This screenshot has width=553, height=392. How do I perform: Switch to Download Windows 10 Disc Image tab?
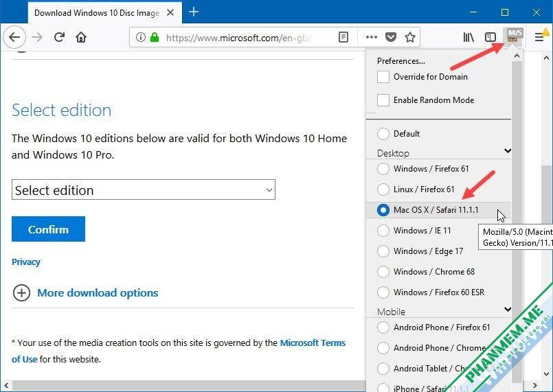click(x=96, y=12)
